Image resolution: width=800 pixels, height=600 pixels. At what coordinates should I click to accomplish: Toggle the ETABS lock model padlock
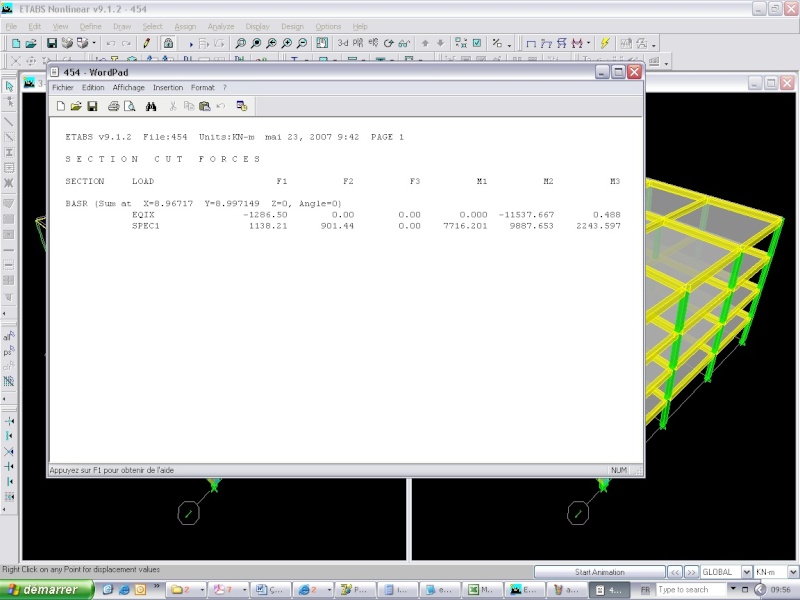pos(168,43)
